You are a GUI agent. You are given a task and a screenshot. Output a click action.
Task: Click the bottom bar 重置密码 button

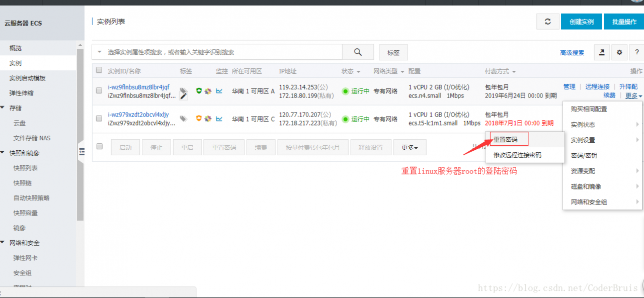coord(224,148)
